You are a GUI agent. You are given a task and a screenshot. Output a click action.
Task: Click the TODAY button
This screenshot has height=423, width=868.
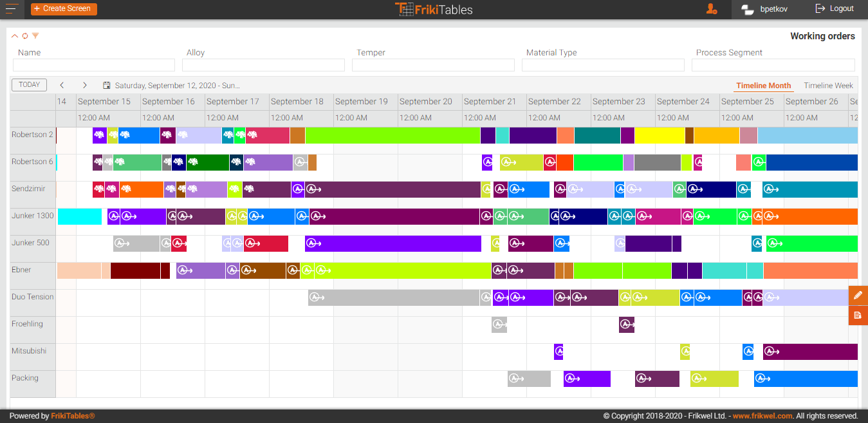[x=29, y=85]
